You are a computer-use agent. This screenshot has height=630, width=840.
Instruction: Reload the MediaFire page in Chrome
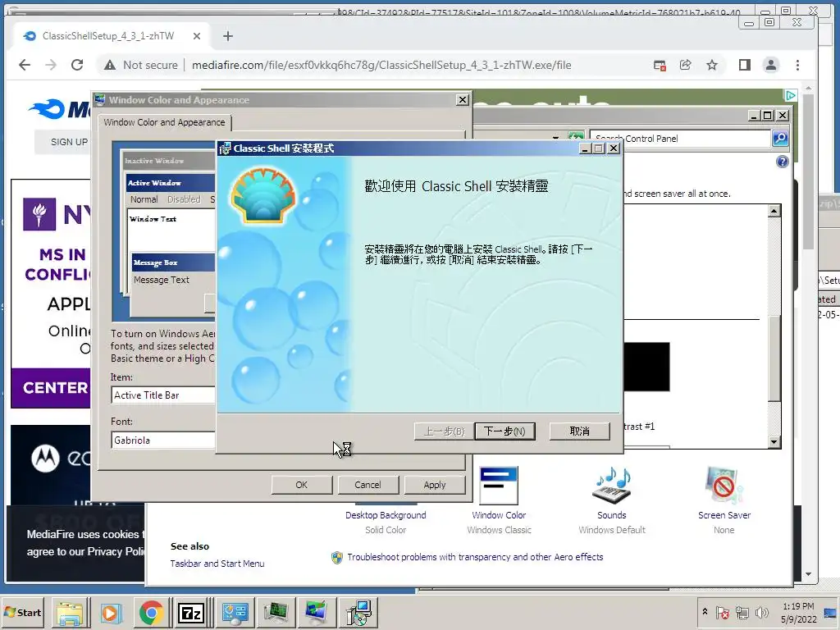pyautogui.click(x=77, y=66)
